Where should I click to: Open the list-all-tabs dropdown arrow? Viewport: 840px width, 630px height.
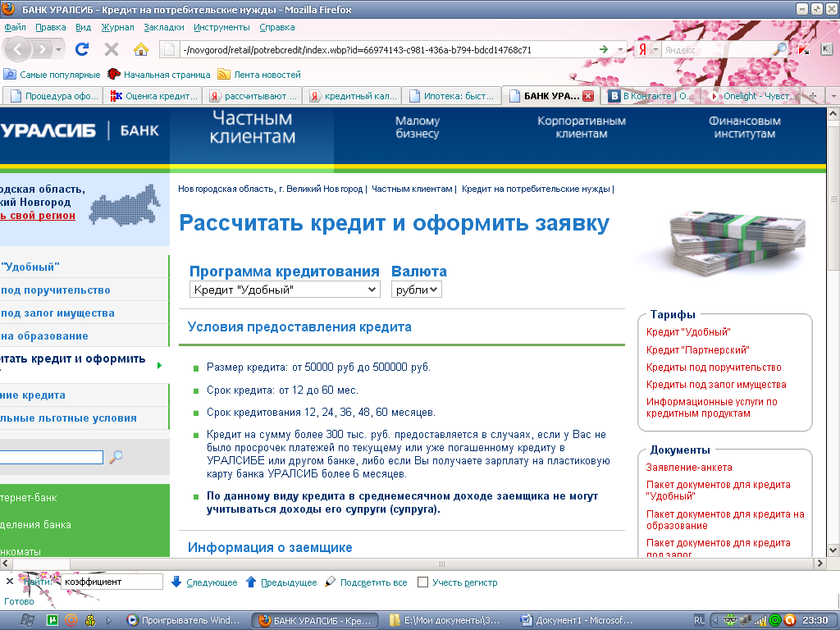coord(833,96)
